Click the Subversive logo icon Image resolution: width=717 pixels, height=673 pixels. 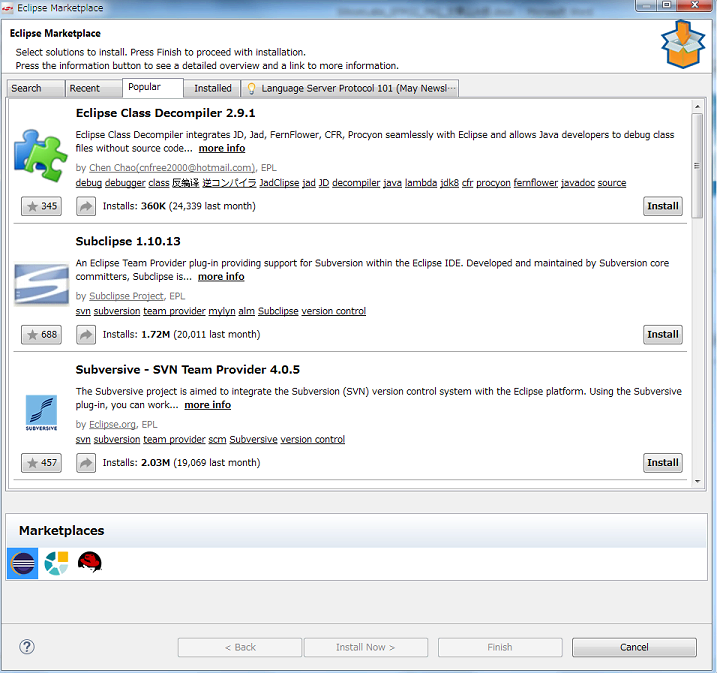coord(41,413)
